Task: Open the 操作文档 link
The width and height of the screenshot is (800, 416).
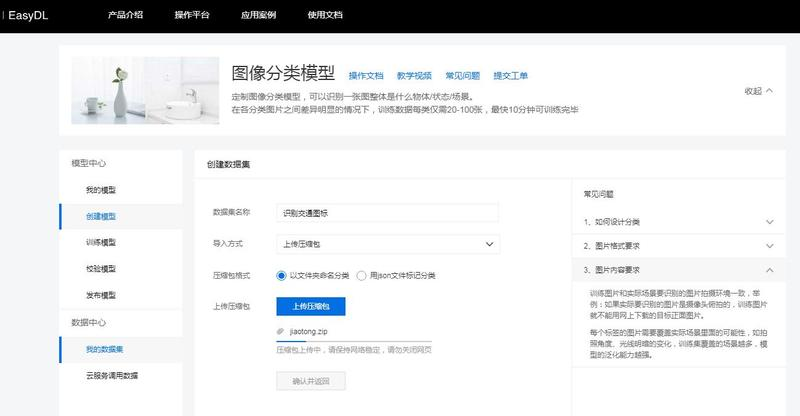Action: (x=366, y=76)
